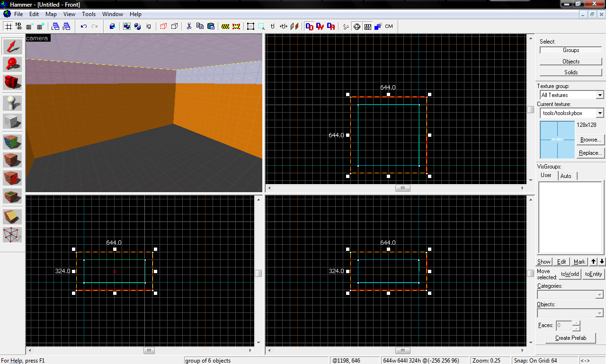The width and height of the screenshot is (606, 364).
Task: Click the skybox texture preview swatch
Action: coord(557,140)
